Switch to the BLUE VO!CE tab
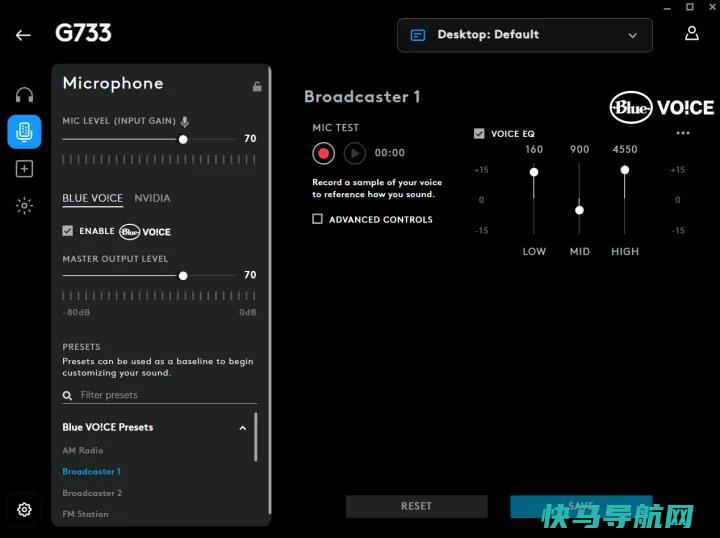 pyautogui.click(x=92, y=198)
